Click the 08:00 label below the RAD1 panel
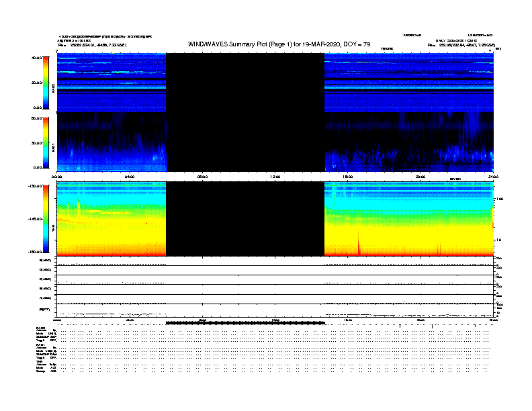The width and height of the screenshot is (532, 411). coord(203,177)
